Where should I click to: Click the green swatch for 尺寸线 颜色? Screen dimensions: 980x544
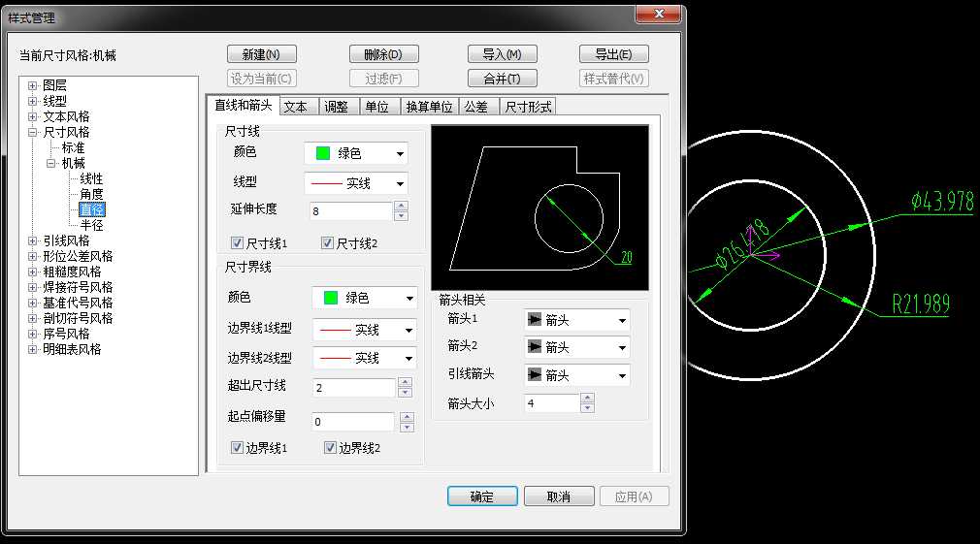click(323, 153)
